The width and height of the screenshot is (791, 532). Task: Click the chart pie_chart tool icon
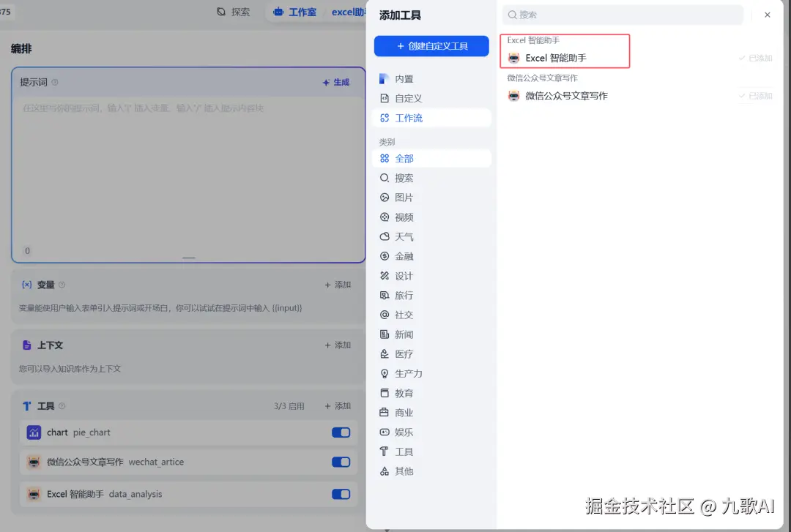coord(34,432)
